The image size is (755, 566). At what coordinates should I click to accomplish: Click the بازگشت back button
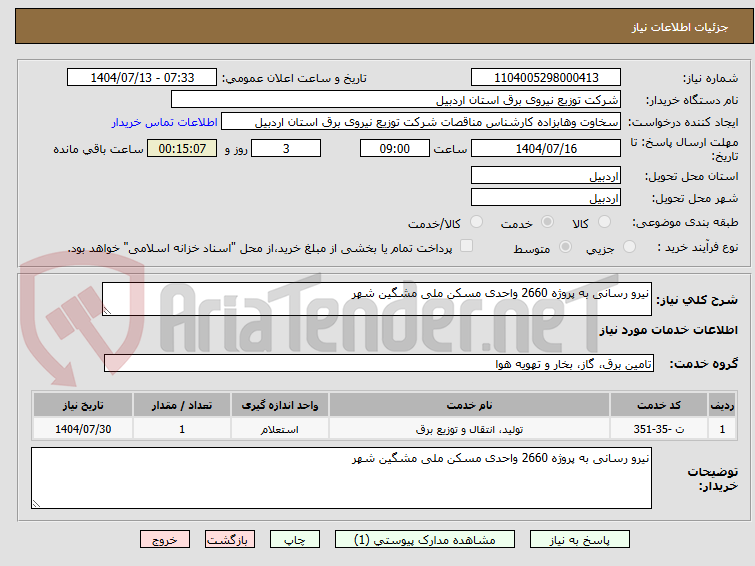229,540
